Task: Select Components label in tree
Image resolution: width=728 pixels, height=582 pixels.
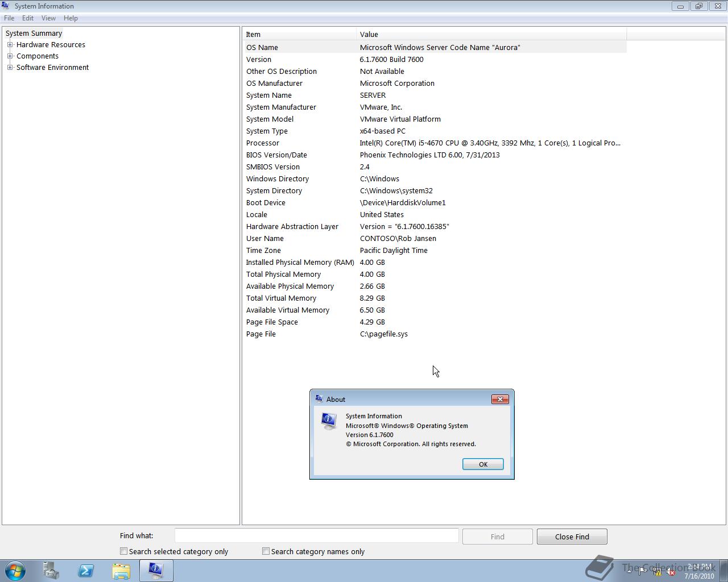Action: pyautogui.click(x=37, y=56)
